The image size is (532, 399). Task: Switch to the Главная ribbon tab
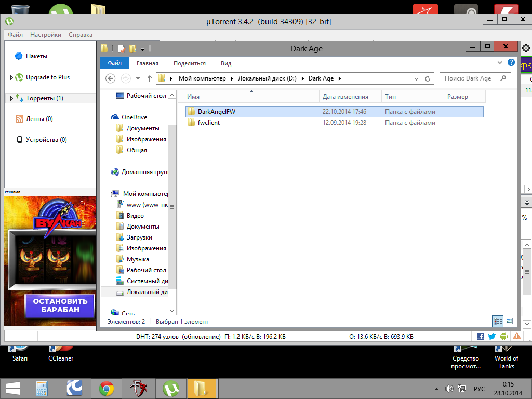tap(147, 63)
